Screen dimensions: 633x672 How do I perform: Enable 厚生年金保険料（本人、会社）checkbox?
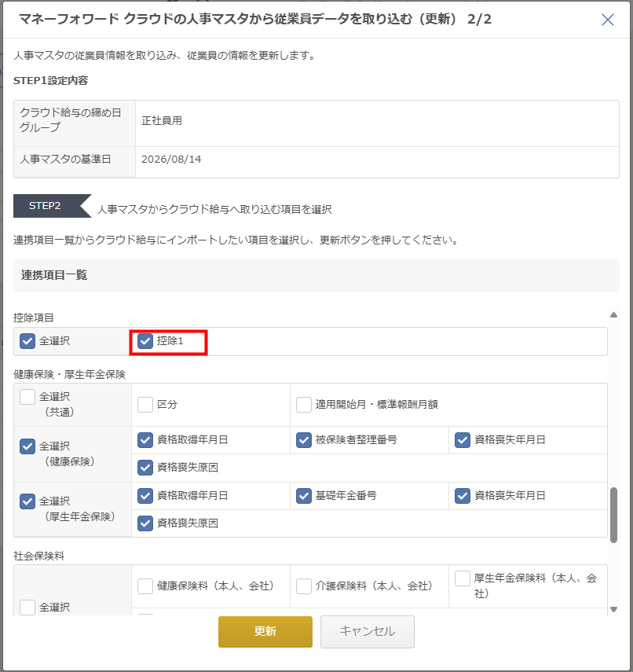point(463,578)
